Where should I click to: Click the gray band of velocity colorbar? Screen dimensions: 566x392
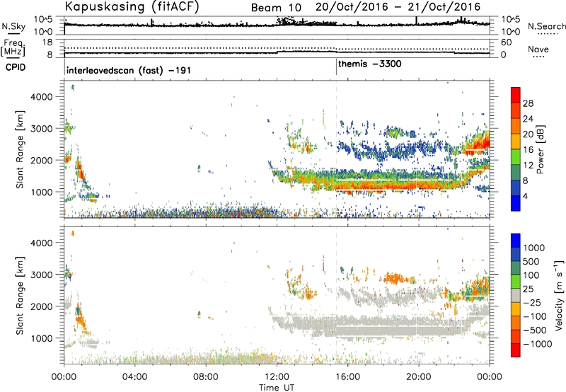coord(516,295)
